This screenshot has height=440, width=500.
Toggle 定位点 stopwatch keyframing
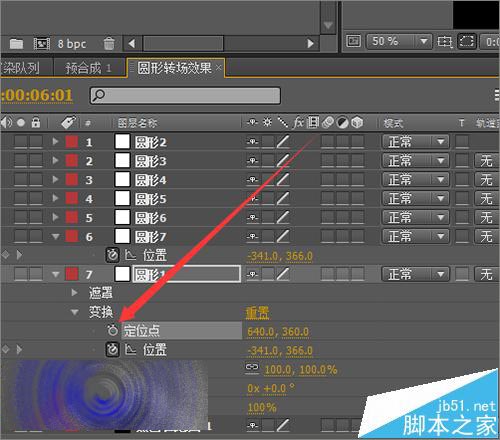[113, 330]
